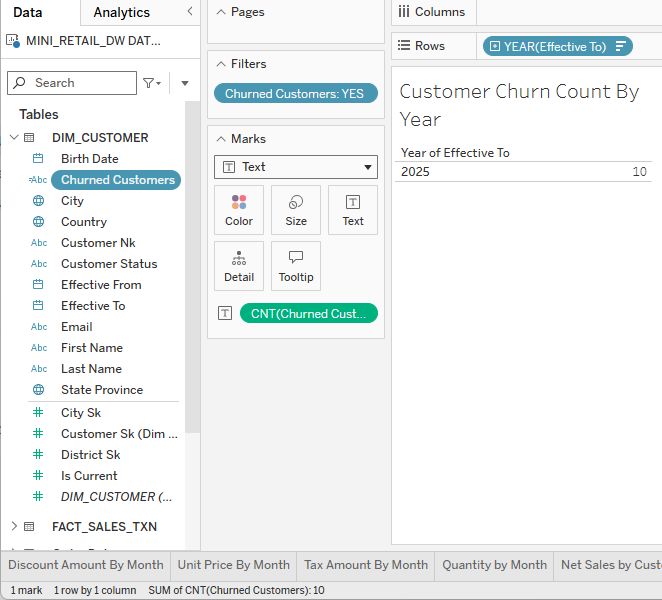Select the Customer Status field

(x=108, y=264)
